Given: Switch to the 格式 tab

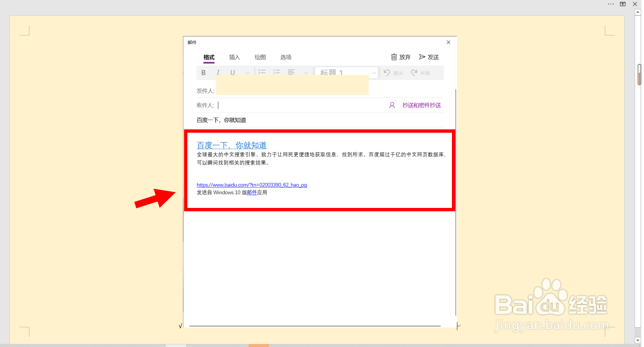Looking at the screenshot, I should coord(209,57).
